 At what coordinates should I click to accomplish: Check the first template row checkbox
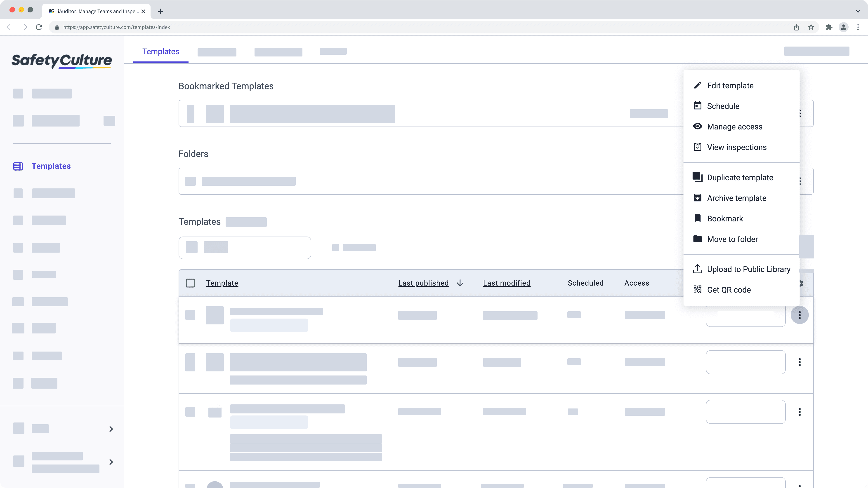191,315
